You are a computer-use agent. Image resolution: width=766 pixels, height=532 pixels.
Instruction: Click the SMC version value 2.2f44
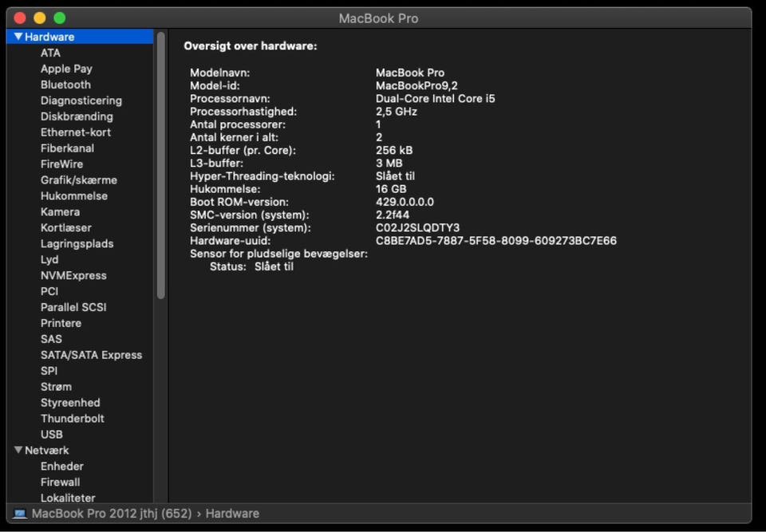pyautogui.click(x=393, y=215)
